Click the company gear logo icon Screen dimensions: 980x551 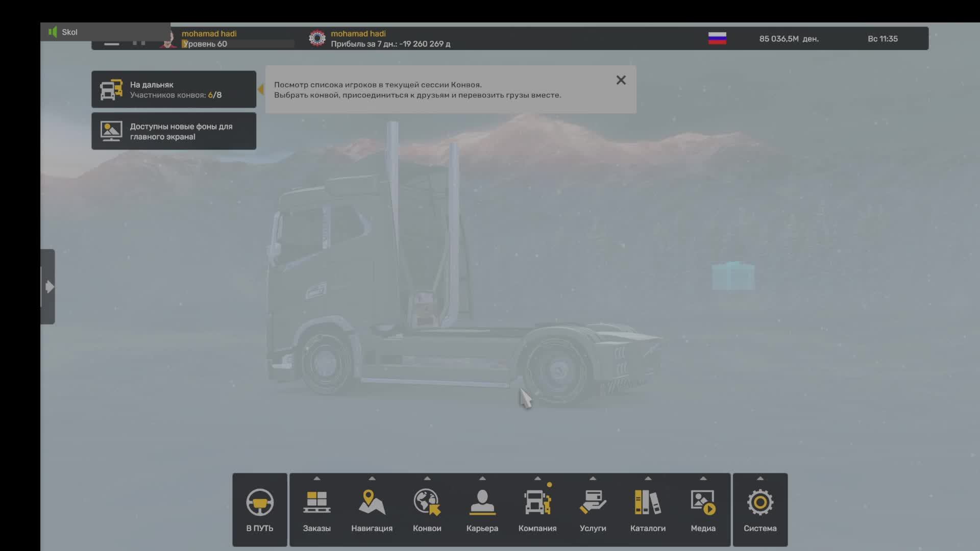coord(317,38)
